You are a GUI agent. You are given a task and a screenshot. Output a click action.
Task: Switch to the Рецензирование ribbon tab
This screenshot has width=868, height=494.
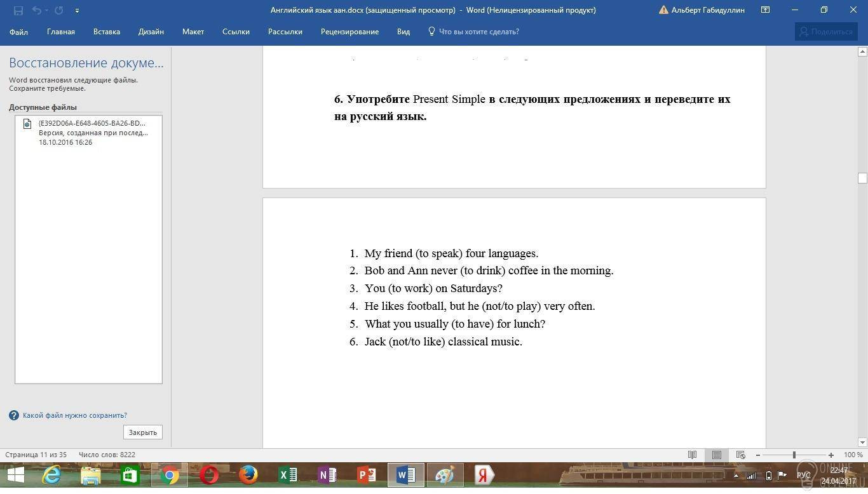[349, 32]
